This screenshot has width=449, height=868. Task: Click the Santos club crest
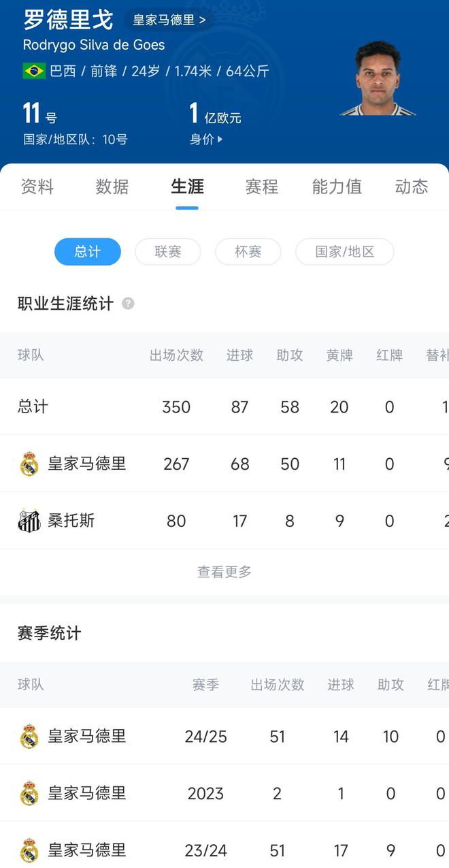click(29, 521)
